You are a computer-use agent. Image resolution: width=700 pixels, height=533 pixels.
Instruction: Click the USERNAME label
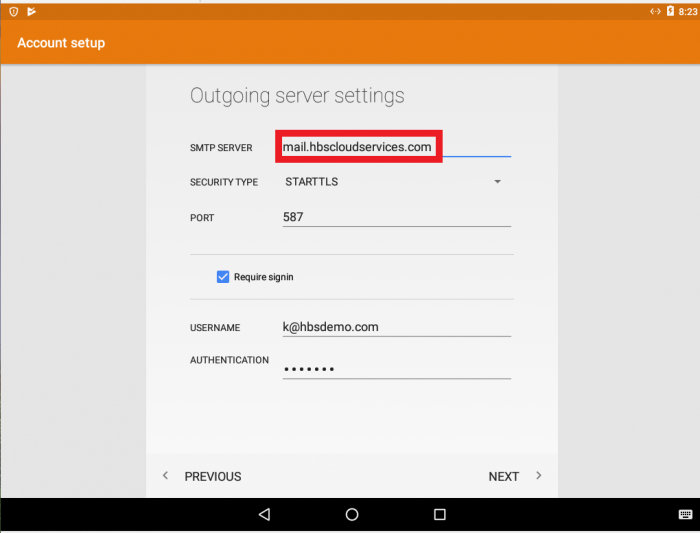click(x=215, y=328)
